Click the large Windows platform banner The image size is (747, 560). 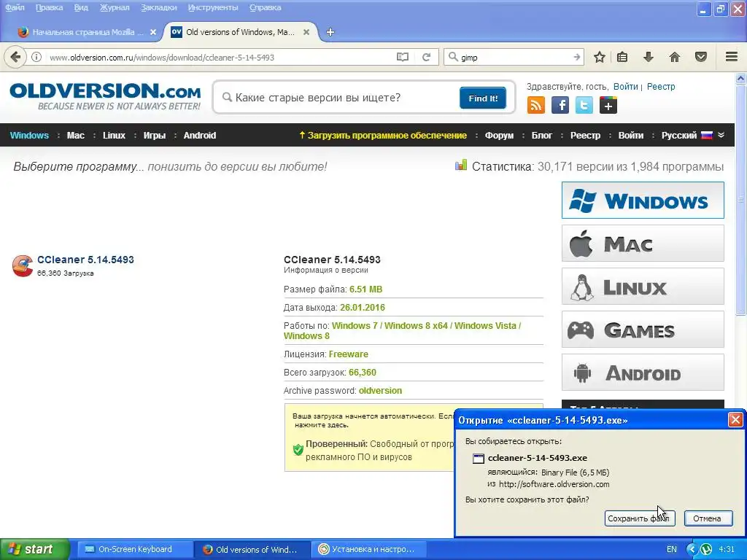[x=643, y=200]
